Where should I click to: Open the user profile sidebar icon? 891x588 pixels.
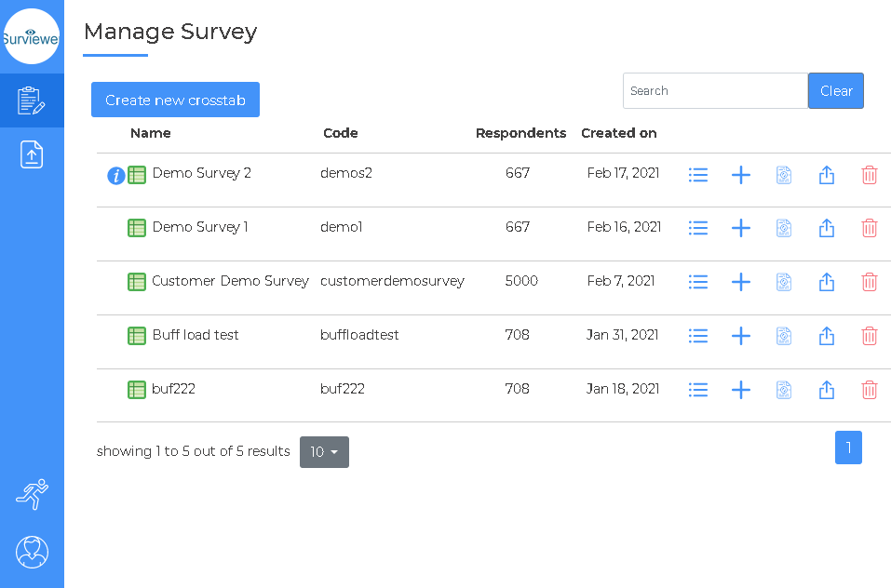(x=32, y=552)
